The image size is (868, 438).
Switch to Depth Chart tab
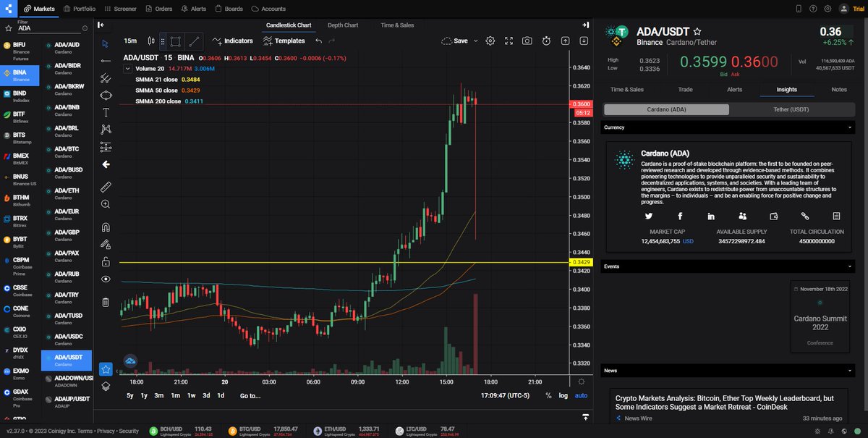tap(343, 25)
